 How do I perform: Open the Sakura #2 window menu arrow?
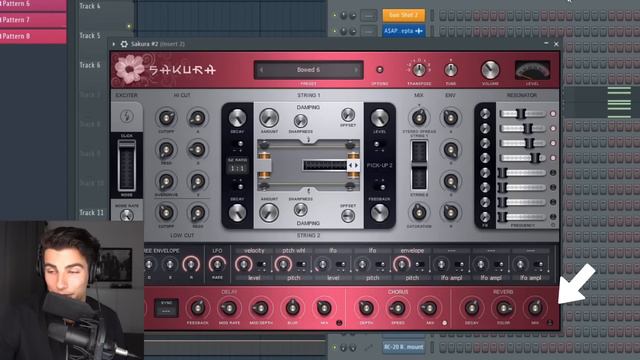pos(114,44)
